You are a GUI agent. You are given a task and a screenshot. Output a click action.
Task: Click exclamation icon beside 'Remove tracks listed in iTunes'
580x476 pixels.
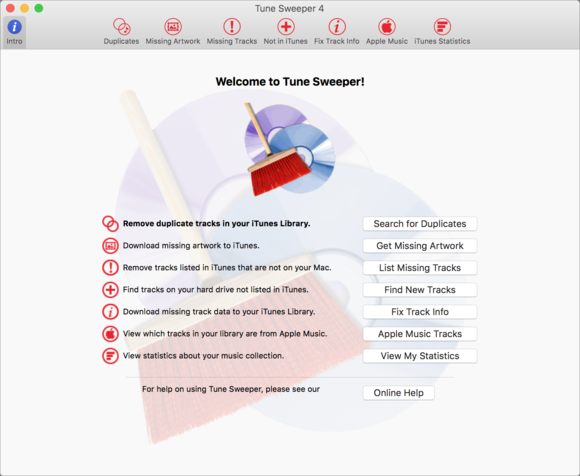110,268
